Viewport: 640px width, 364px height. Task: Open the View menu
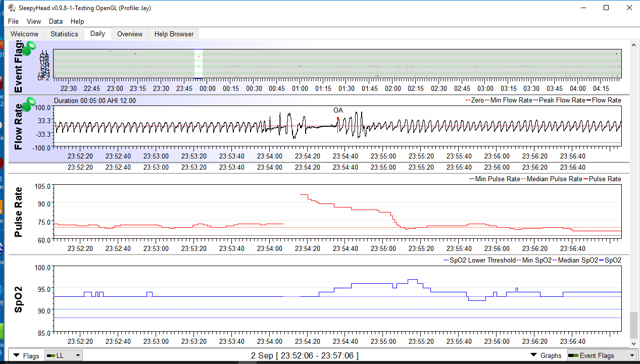(34, 21)
